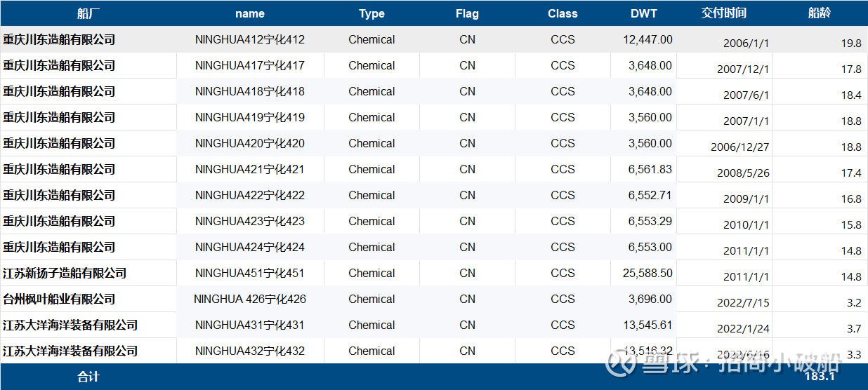Select shipyard cell 江苏新扬子造船有限公司
The height and width of the screenshot is (390, 868).
point(65,274)
